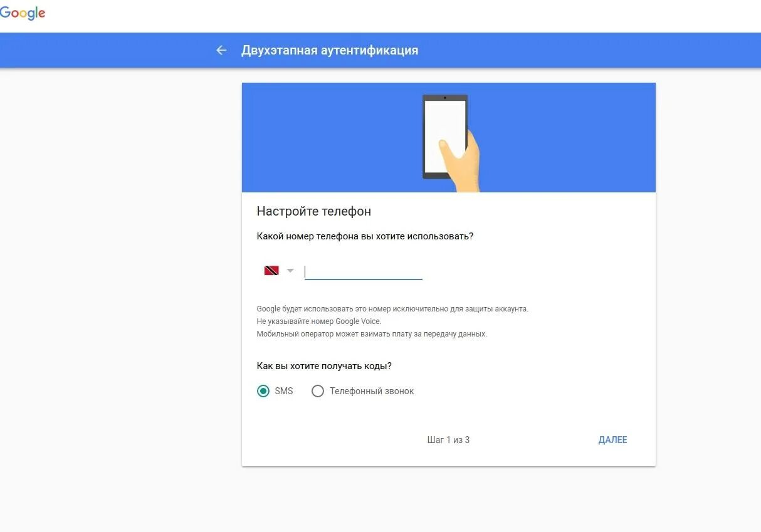Image resolution: width=761 pixels, height=532 pixels.
Task: Click the Какой номер телефона question text
Action: (x=365, y=236)
